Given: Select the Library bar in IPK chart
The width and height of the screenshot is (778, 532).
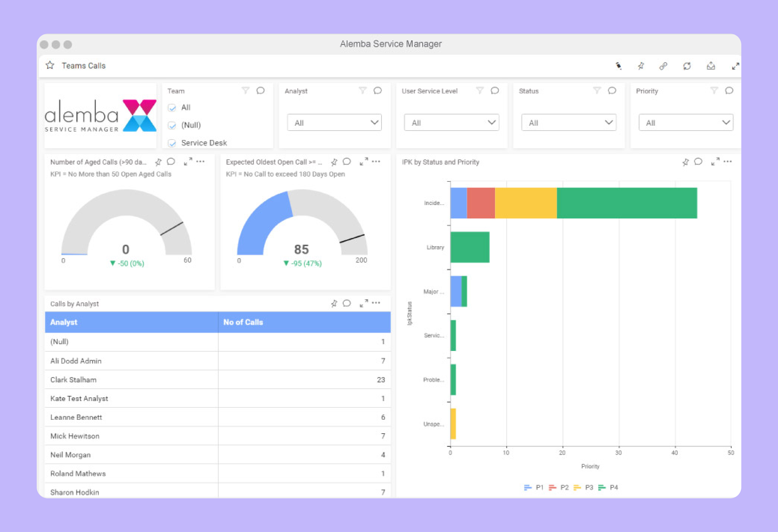Looking at the screenshot, I should coord(470,247).
